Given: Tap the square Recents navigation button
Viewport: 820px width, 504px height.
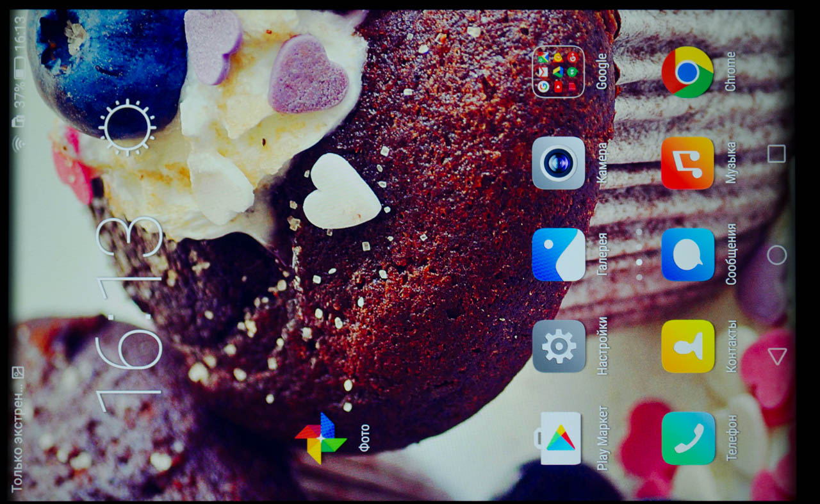Looking at the screenshot, I should coord(776,154).
